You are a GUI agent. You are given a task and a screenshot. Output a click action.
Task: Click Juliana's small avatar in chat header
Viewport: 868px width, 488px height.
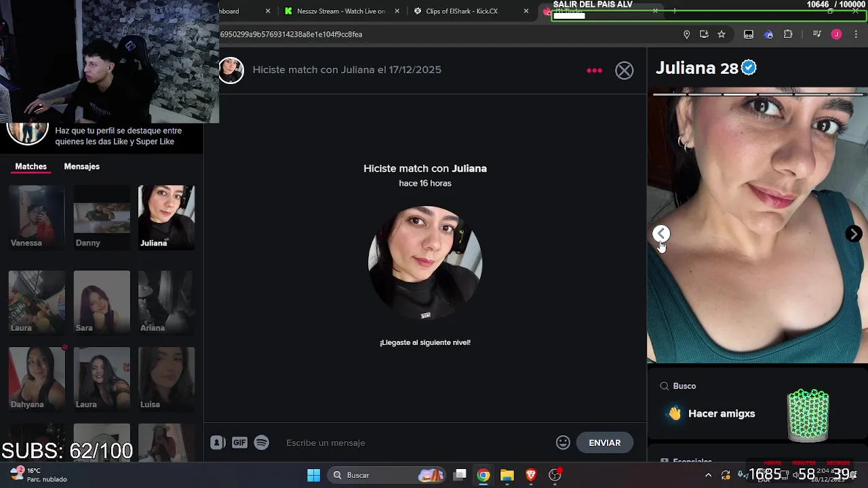coord(231,70)
